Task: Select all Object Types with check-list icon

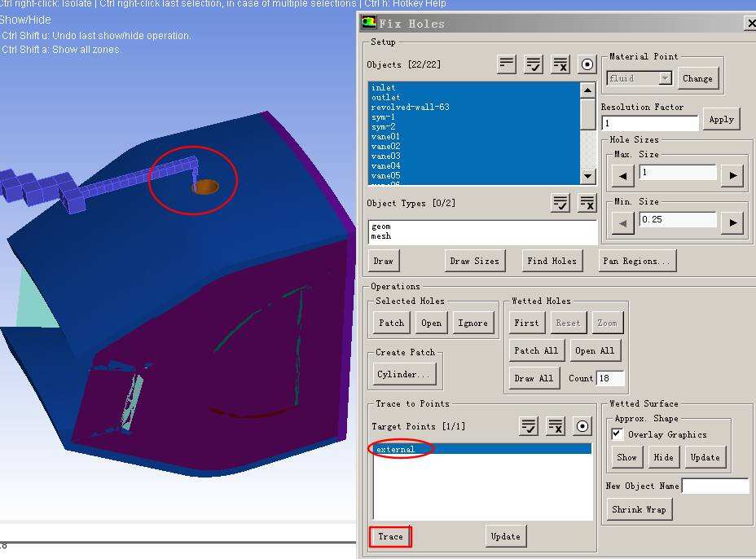Action: tap(560, 203)
